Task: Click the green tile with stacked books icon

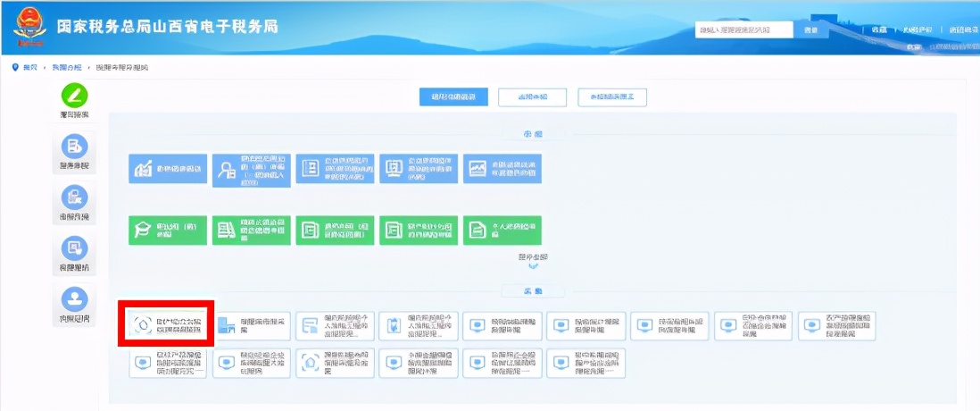Action: point(252,231)
